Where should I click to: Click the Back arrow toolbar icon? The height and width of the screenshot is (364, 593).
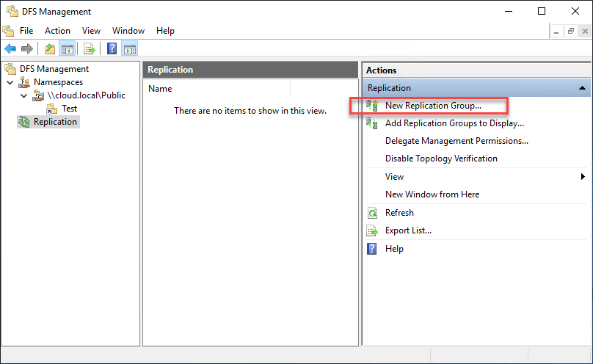[x=10, y=48]
